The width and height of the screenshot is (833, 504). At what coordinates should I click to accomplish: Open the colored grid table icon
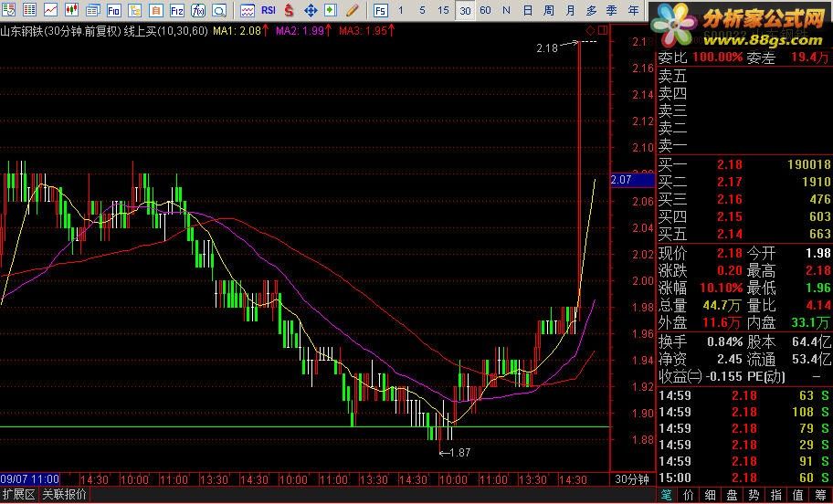pyautogui.click(x=30, y=9)
